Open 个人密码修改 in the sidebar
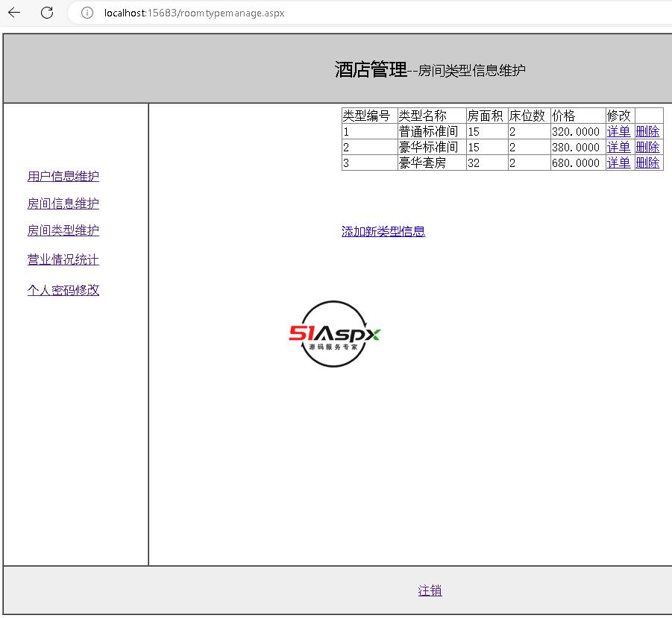672x618 pixels. (x=63, y=290)
